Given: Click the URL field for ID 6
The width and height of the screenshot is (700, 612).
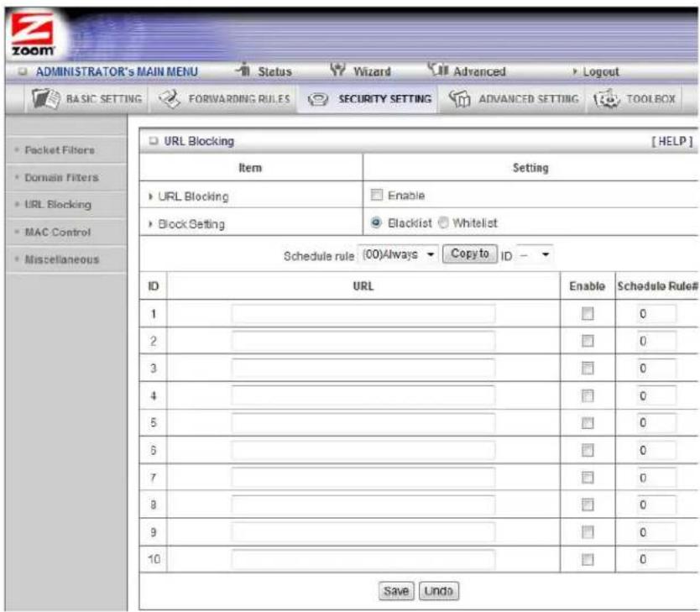Looking at the screenshot, I should (363, 450).
